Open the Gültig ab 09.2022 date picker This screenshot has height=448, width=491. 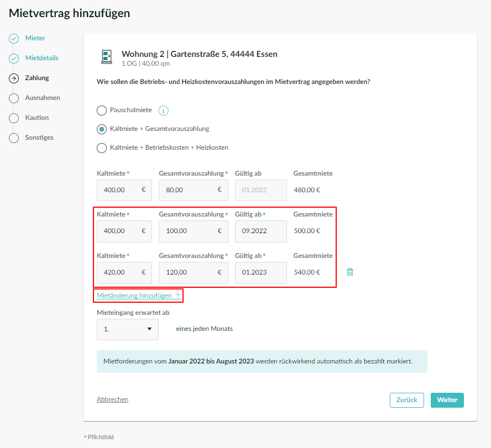click(261, 231)
